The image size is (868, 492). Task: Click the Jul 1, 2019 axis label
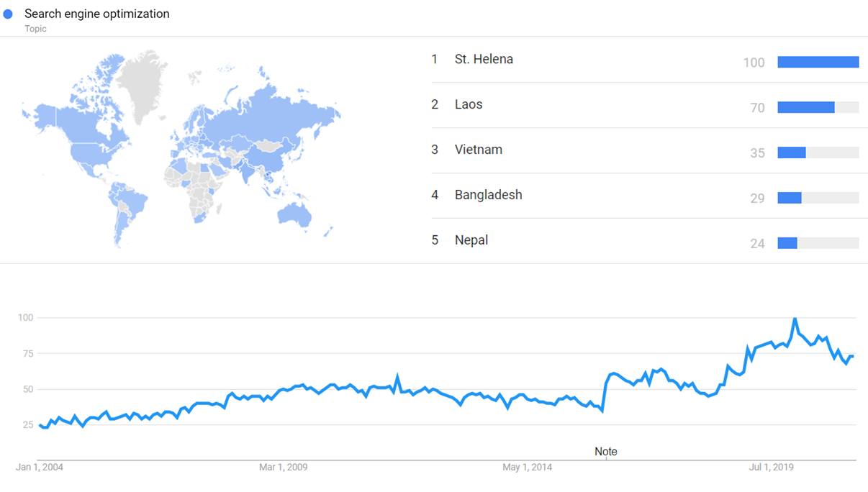point(771,468)
